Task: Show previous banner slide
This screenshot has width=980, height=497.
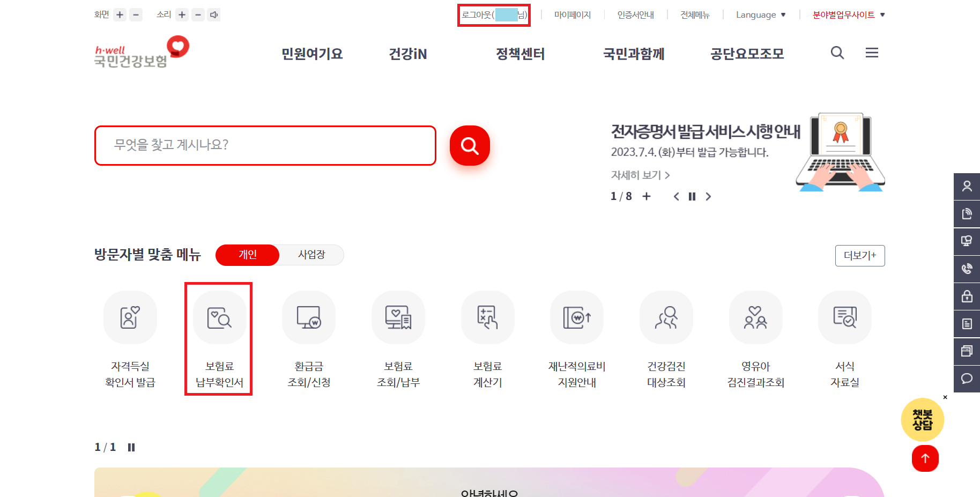Action: click(x=677, y=197)
